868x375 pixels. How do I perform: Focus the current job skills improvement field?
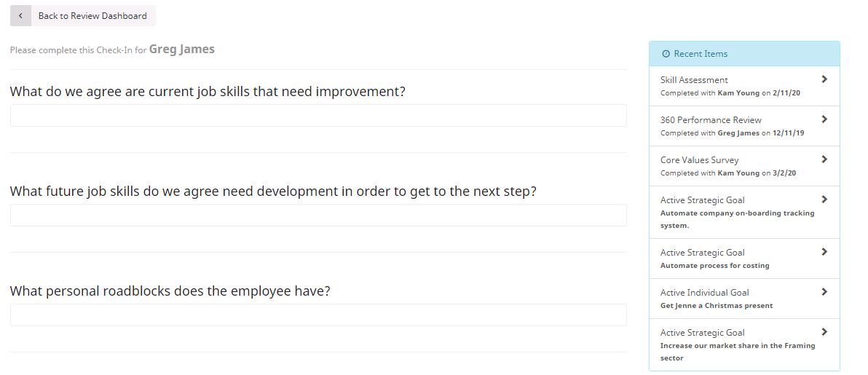click(x=318, y=115)
